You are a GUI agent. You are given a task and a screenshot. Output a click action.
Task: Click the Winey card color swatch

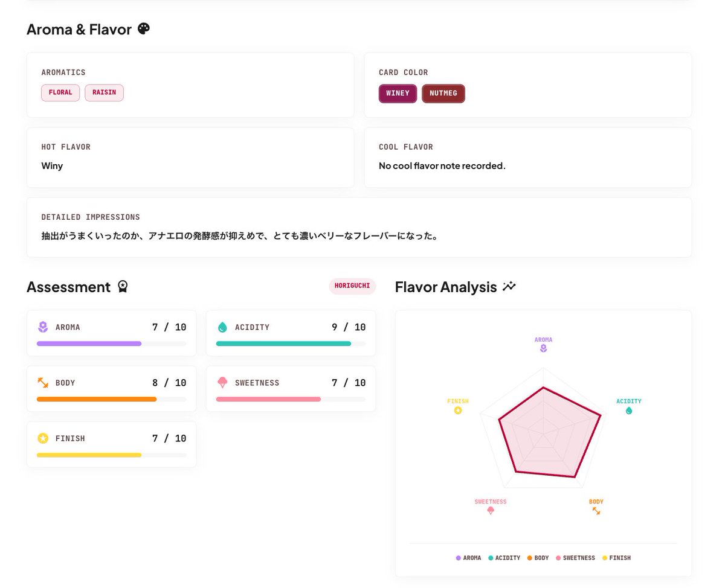pos(398,94)
